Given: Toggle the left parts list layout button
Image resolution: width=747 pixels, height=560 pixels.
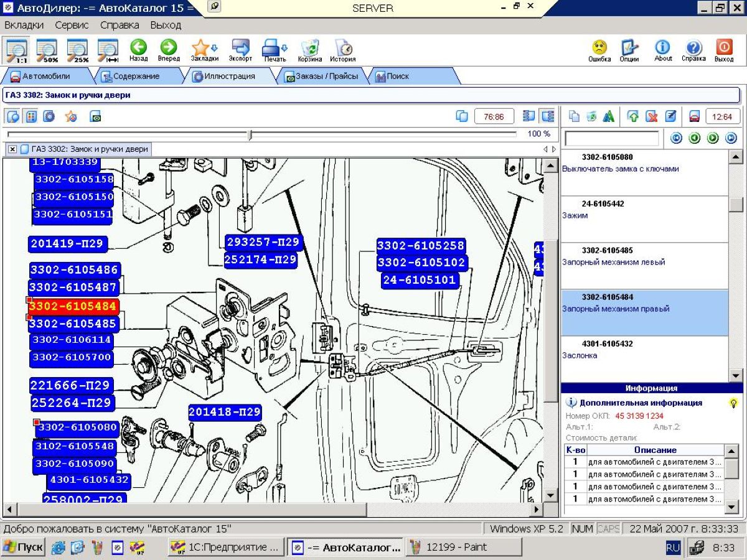Looking at the screenshot, I should coord(529,116).
